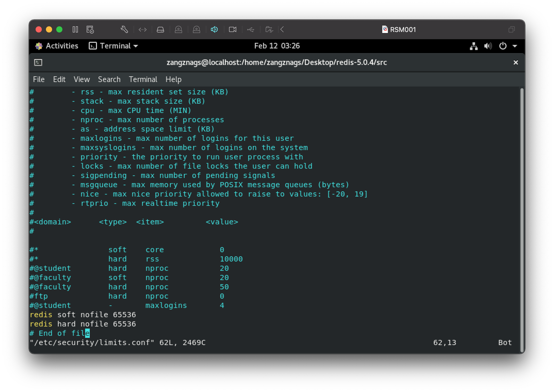The height and width of the screenshot is (392, 554).
Task: Click the terminal vertical scrollbar
Action: coord(522,219)
